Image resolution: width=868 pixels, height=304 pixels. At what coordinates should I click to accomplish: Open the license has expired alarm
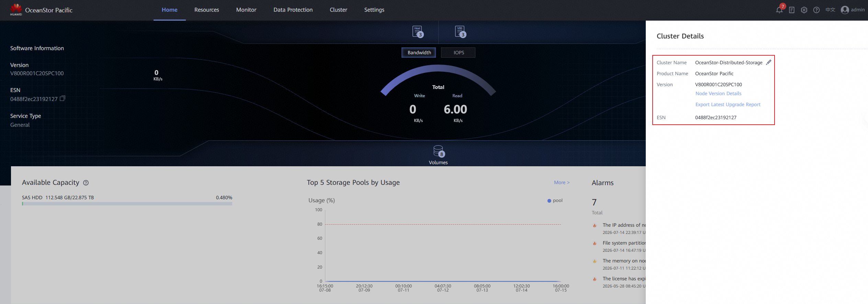[624, 279]
